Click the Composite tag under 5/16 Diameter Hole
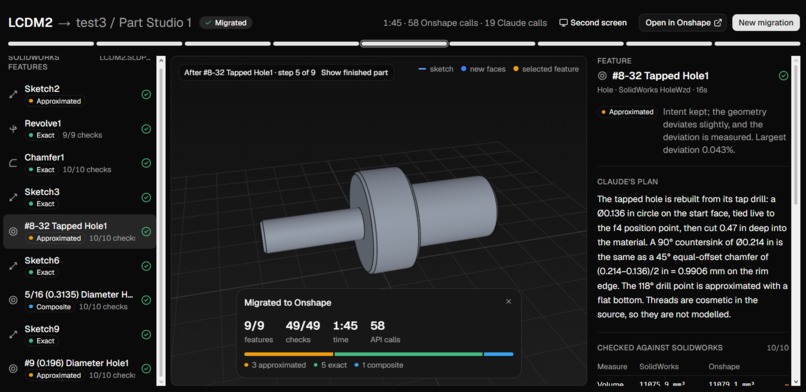806x392 pixels. [50, 307]
